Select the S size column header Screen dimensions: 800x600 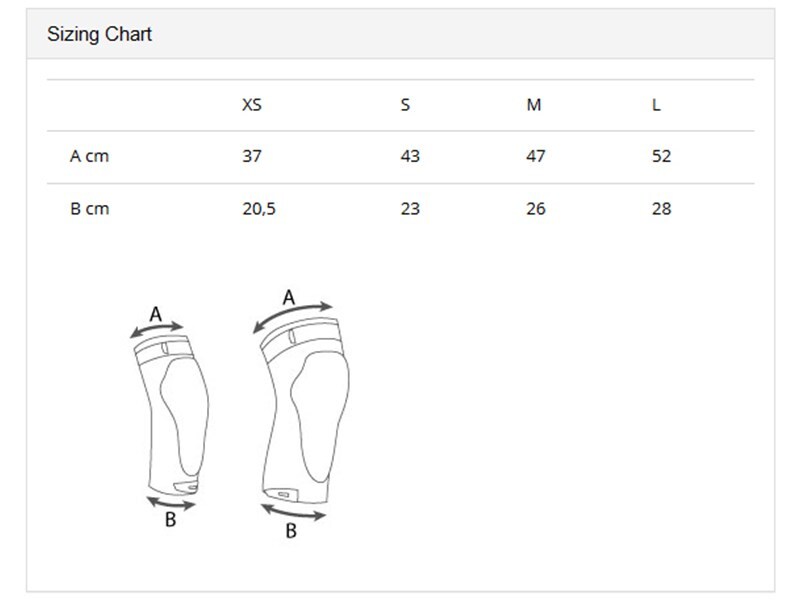[405, 105]
